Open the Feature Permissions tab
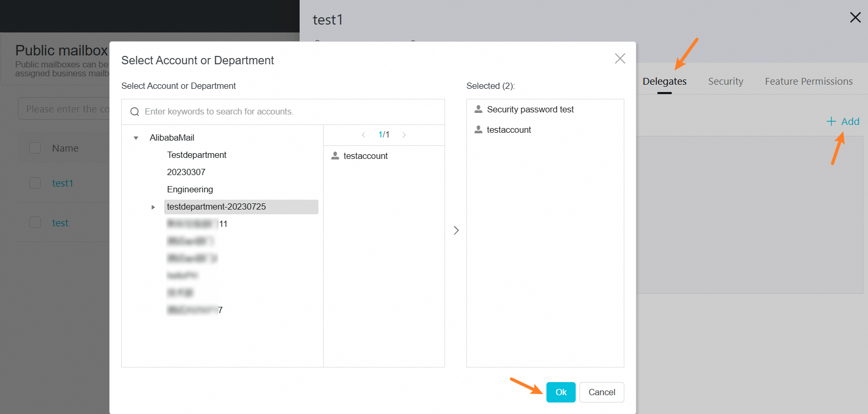 pyautogui.click(x=808, y=82)
